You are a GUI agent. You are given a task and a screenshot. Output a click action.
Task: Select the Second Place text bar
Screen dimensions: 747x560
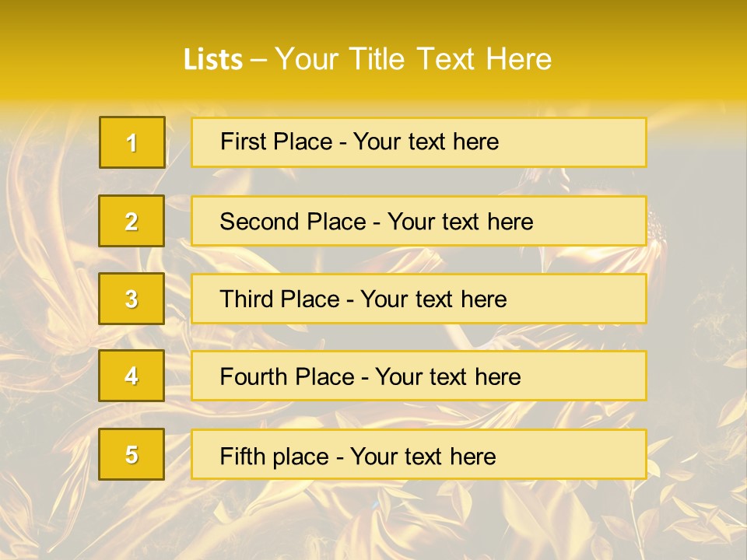coord(419,221)
